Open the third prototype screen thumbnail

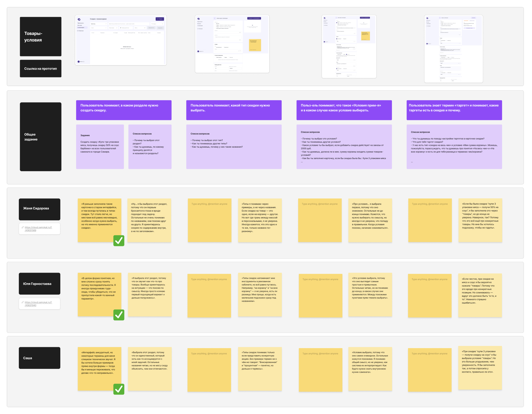click(349, 46)
